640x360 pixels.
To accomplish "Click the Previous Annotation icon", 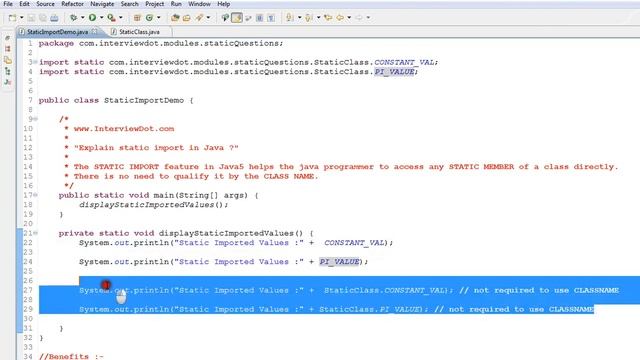I will coord(309,18).
